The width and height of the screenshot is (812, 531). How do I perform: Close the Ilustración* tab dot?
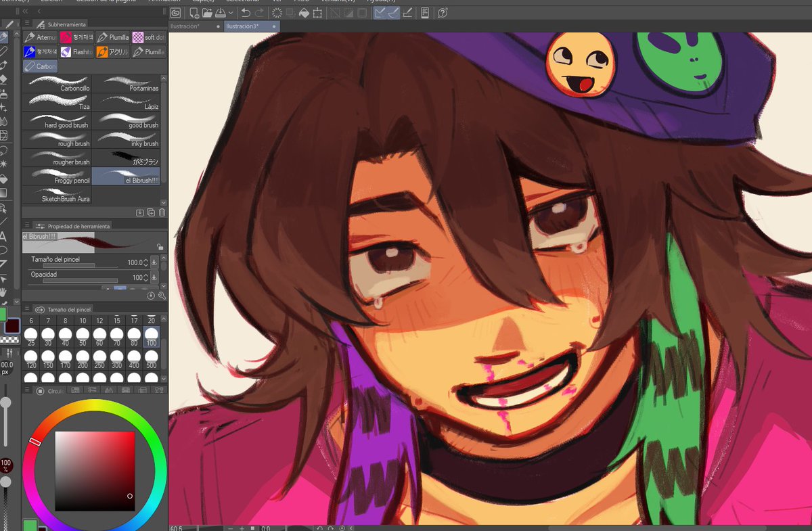pos(218,26)
